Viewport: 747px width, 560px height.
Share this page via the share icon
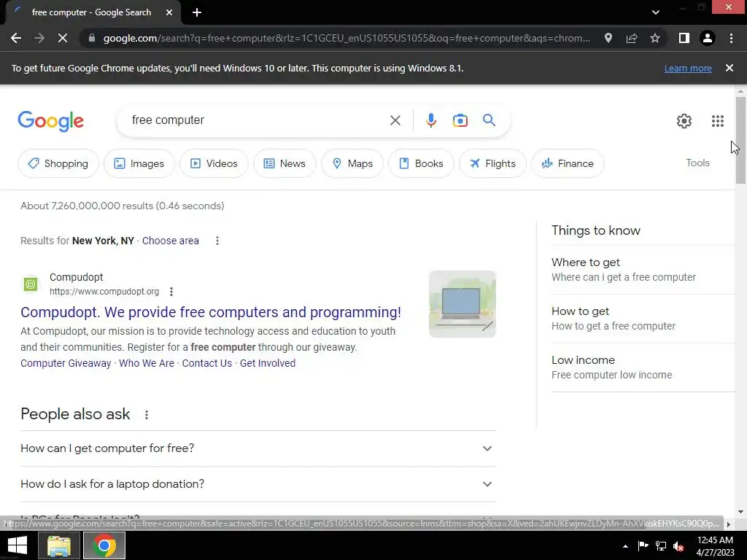click(x=632, y=38)
